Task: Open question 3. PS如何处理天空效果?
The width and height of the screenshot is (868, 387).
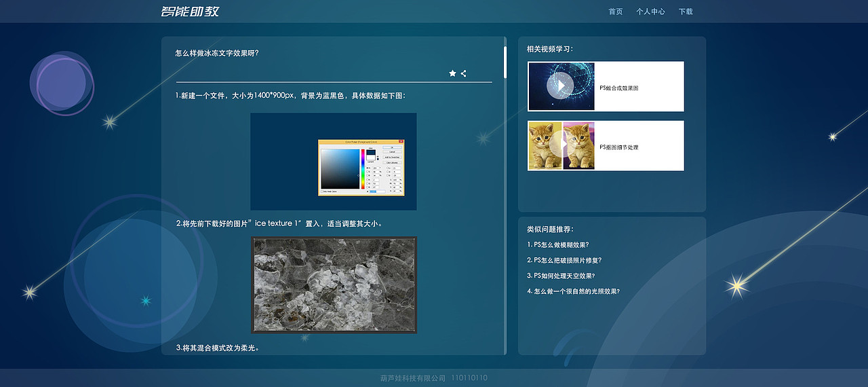Action: coord(561,276)
